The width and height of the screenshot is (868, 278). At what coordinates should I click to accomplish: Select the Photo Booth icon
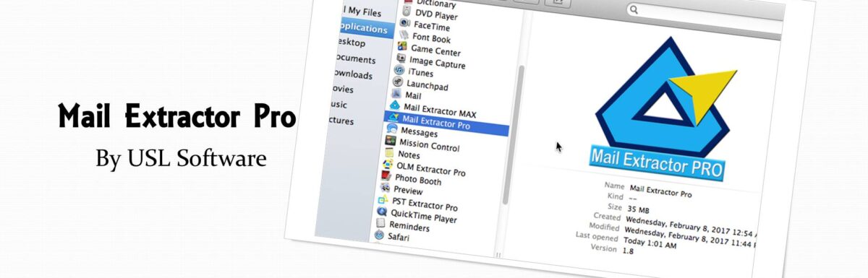tap(386, 175)
